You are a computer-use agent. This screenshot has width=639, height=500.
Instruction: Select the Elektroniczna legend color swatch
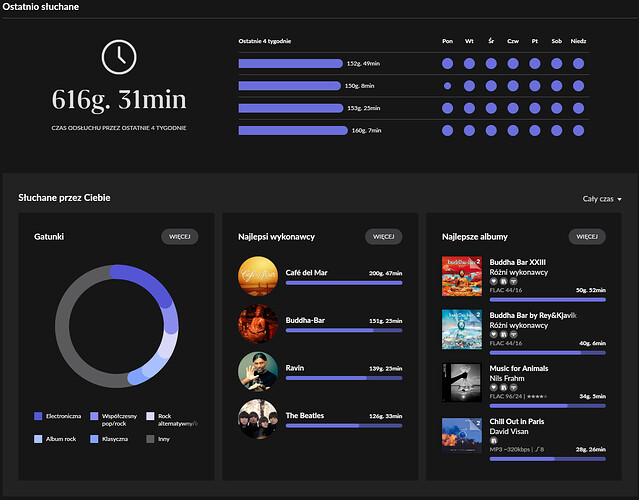coord(38,416)
